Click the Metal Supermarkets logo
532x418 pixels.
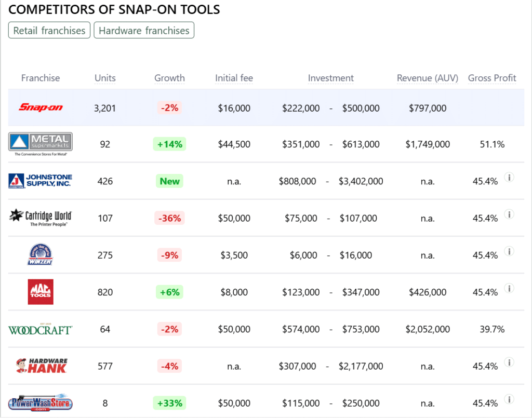(41, 144)
